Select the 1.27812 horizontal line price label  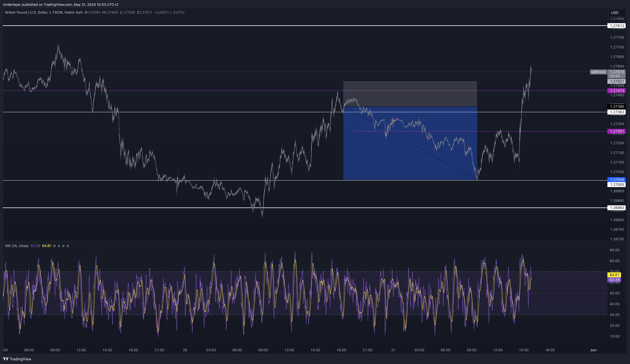[616, 26]
